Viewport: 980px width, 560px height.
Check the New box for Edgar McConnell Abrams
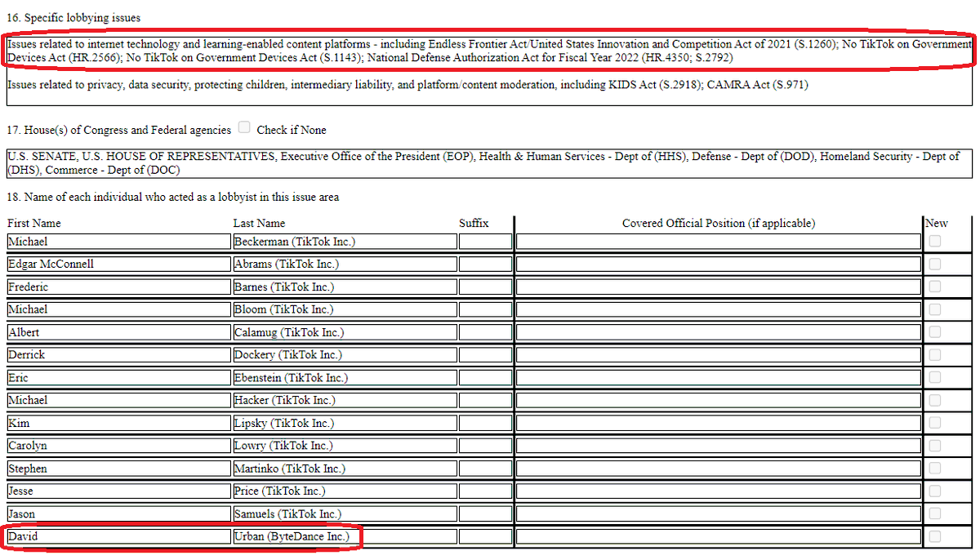click(x=934, y=264)
